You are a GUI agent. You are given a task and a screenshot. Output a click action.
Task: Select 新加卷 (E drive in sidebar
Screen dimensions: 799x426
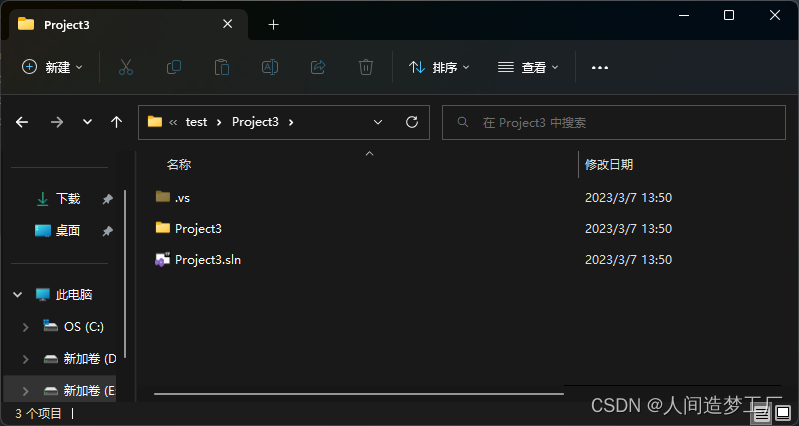click(90, 391)
